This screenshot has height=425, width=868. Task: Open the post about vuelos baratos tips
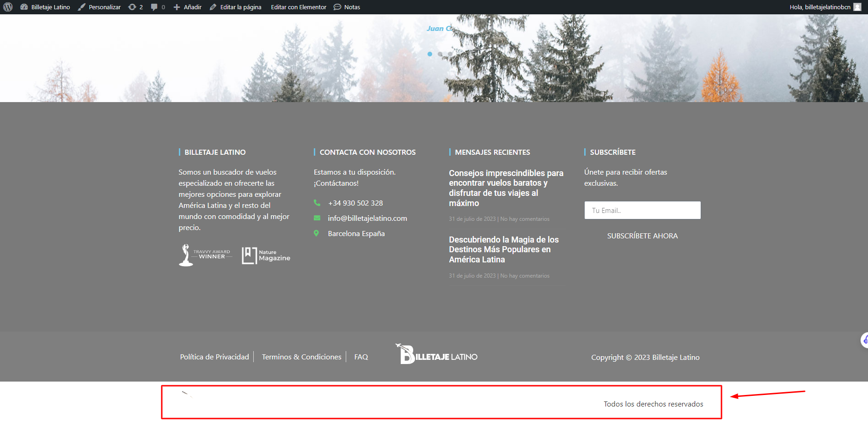pos(506,188)
